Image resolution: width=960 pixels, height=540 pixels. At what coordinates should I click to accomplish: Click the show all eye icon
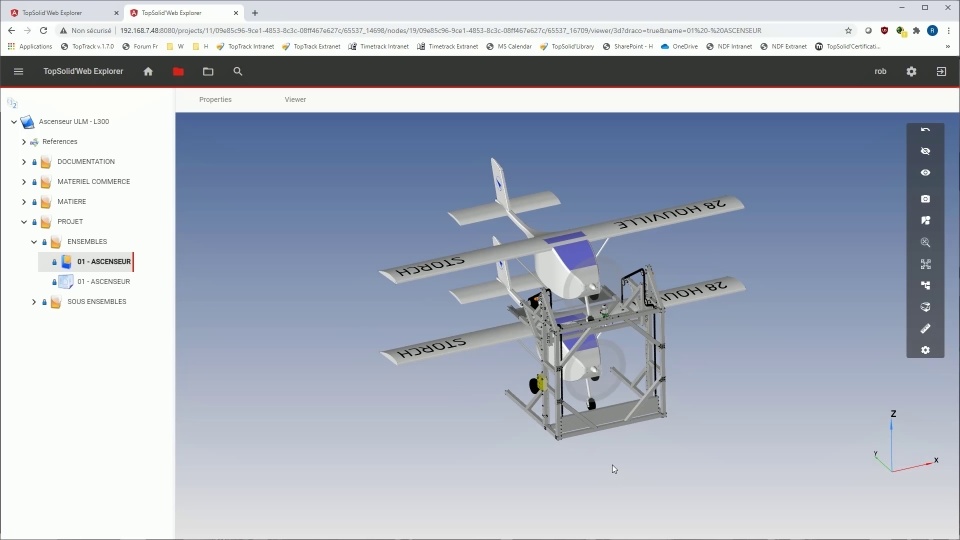click(x=925, y=173)
